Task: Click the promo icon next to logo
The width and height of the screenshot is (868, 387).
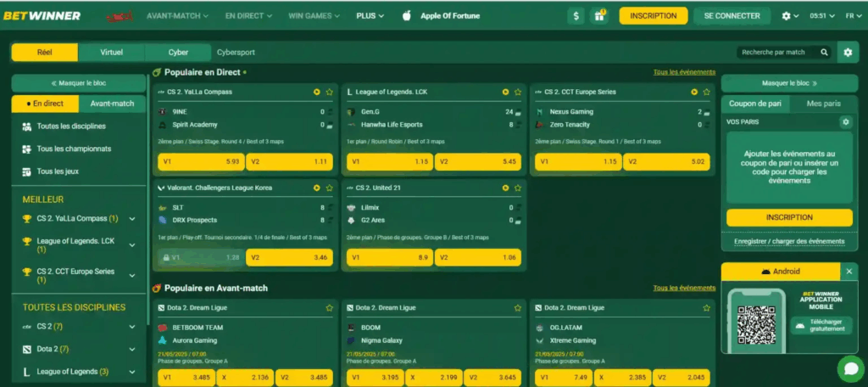Action: coord(119,16)
